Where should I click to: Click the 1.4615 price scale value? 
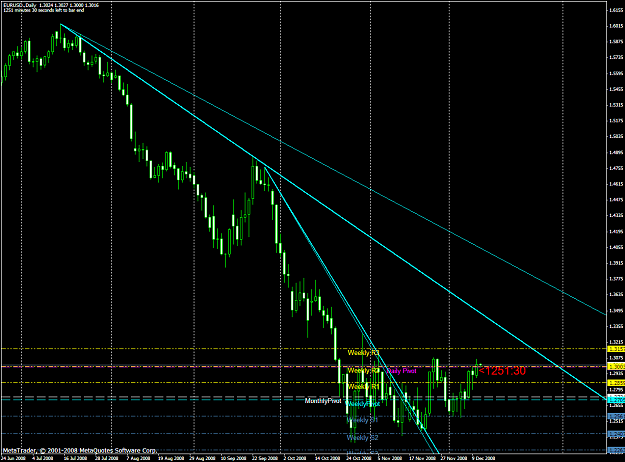617,184
